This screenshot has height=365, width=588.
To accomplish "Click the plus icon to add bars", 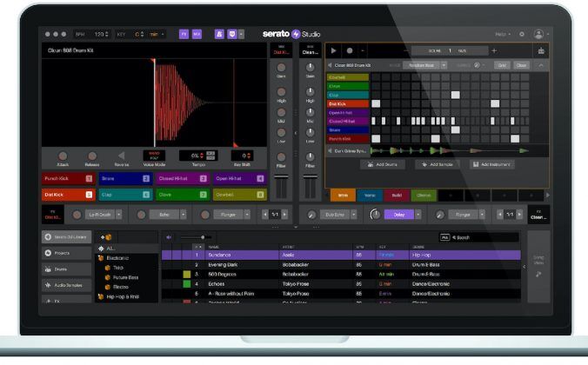I will [494, 50].
